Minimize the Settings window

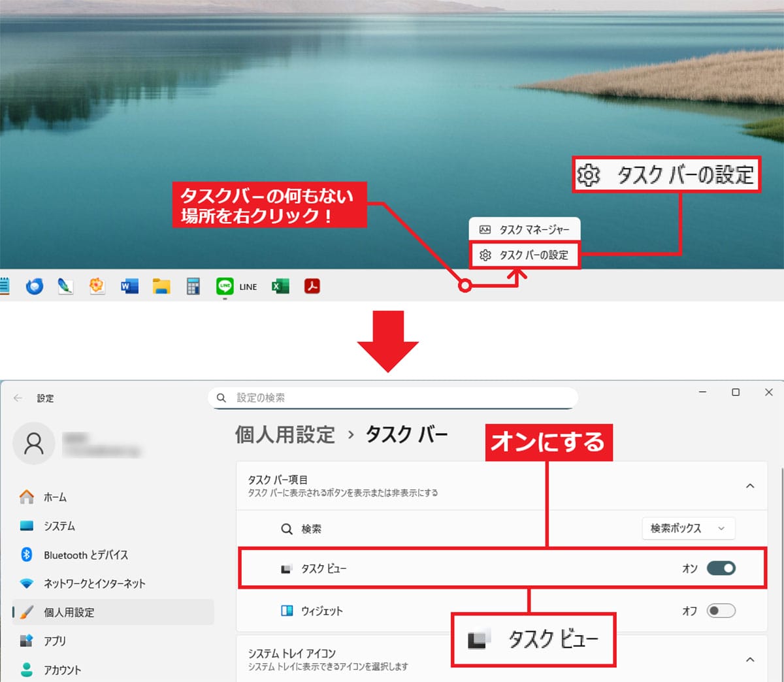[x=703, y=392]
